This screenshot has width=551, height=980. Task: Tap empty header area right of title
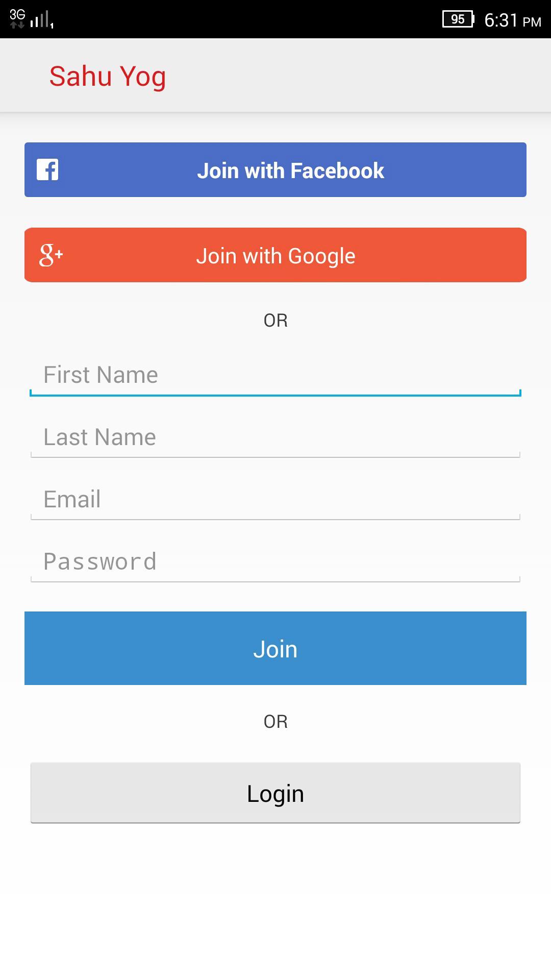pos(357,76)
